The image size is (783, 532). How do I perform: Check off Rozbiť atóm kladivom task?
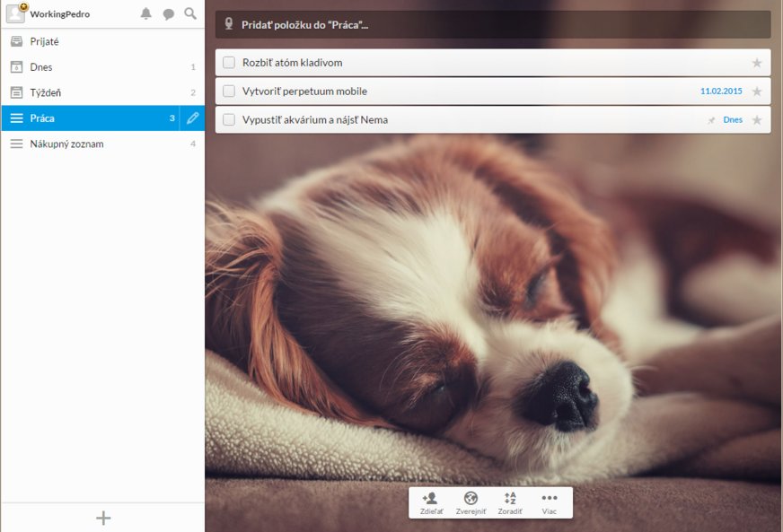click(229, 63)
